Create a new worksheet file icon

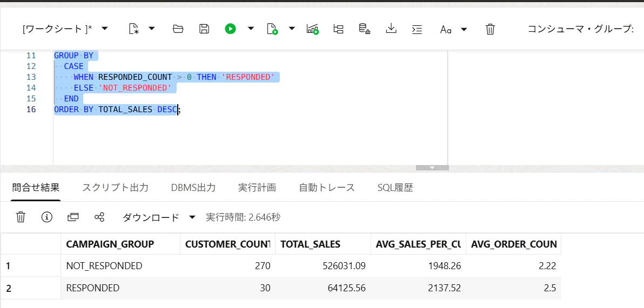133,29
